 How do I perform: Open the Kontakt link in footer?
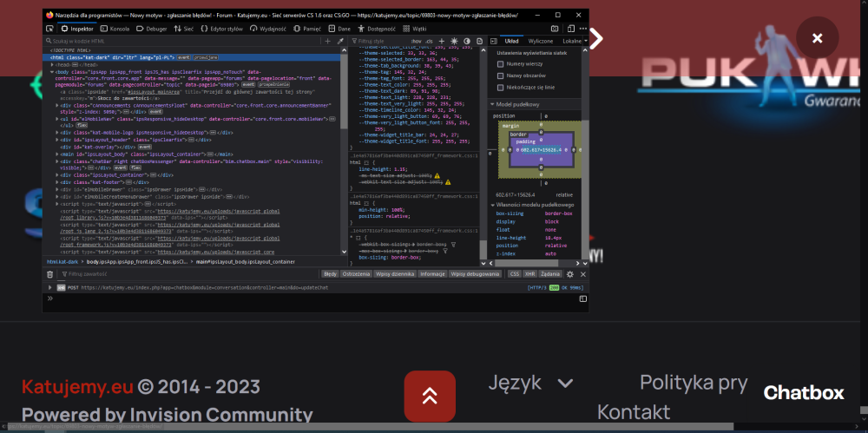tap(634, 412)
